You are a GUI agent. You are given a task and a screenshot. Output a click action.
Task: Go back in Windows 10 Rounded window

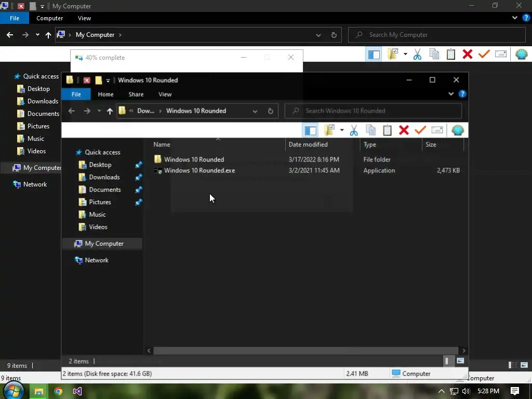(x=71, y=111)
